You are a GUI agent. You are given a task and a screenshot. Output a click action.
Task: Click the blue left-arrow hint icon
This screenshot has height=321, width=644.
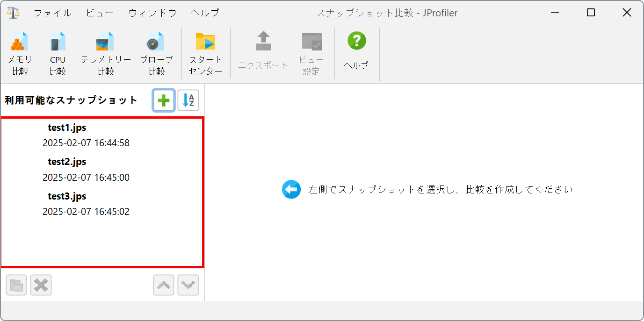tap(291, 189)
